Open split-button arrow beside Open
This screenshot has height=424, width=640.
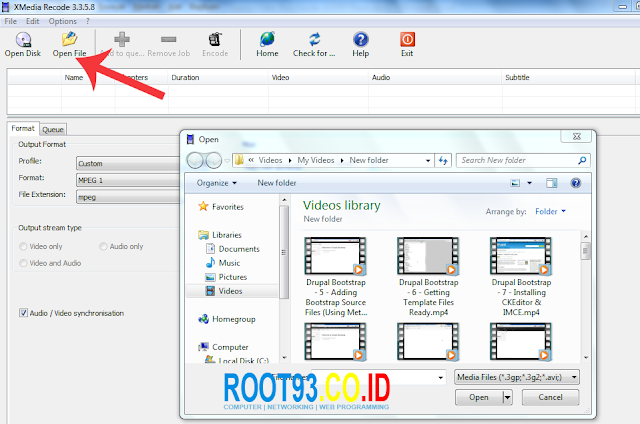(x=507, y=397)
